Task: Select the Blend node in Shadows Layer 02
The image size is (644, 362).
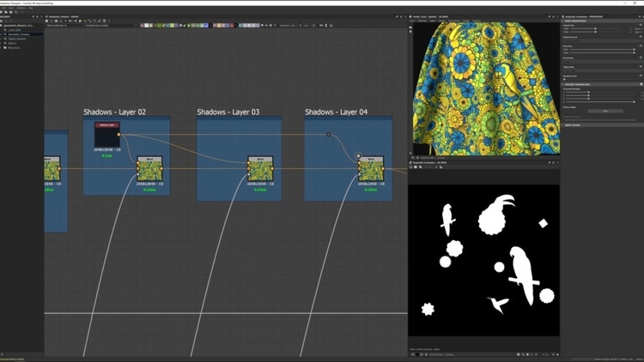Action: (x=149, y=170)
